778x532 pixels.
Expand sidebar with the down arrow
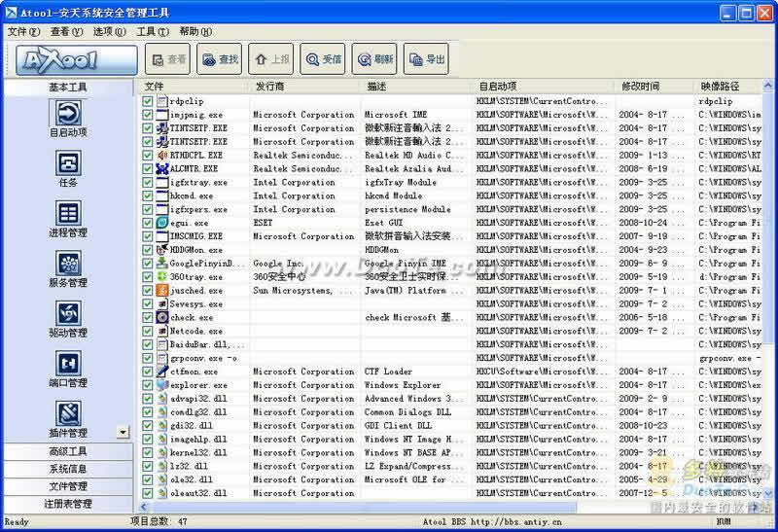[124, 432]
